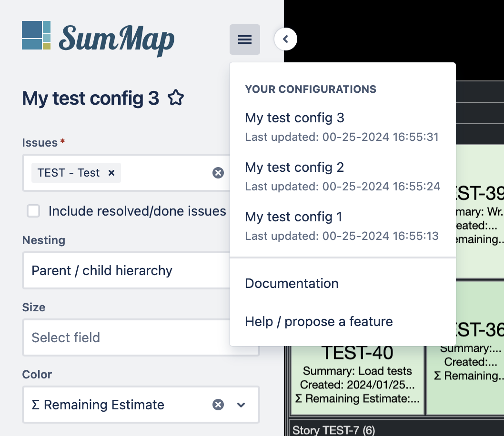Load My test config 3 configuration

tap(343, 127)
